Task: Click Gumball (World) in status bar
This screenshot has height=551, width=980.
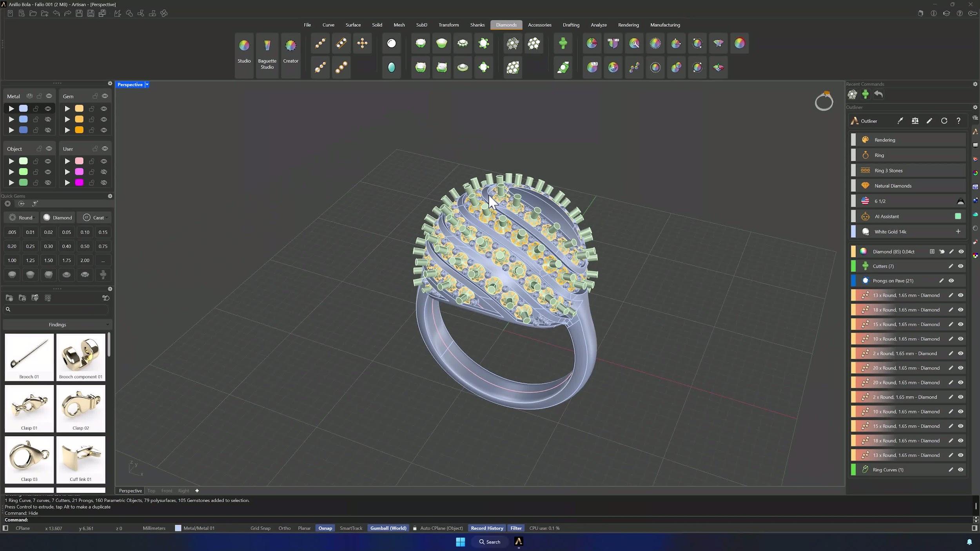Action: (388, 528)
